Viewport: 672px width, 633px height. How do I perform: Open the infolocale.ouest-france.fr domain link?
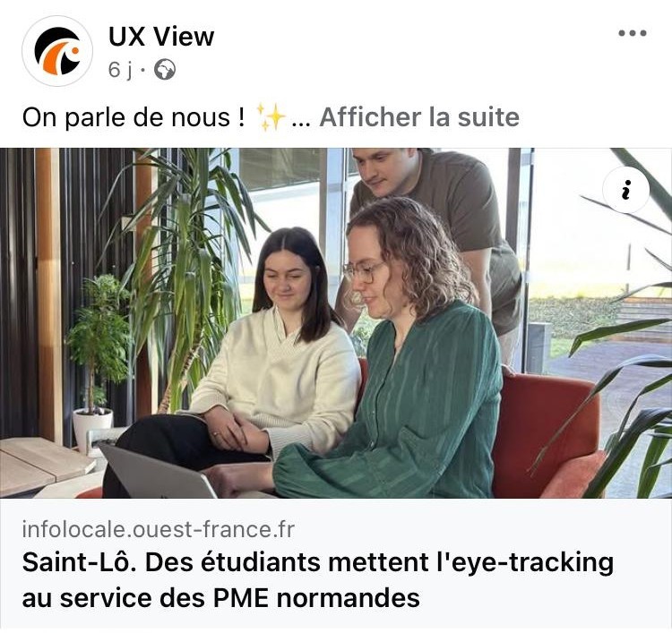coord(158,529)
